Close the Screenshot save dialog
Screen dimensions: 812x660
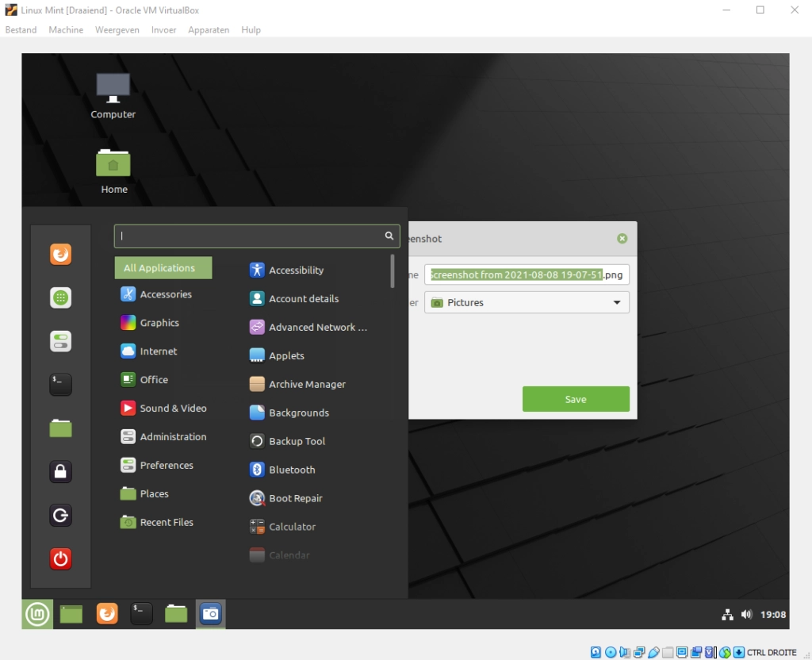pyautogui.click(x=622, y=239)
